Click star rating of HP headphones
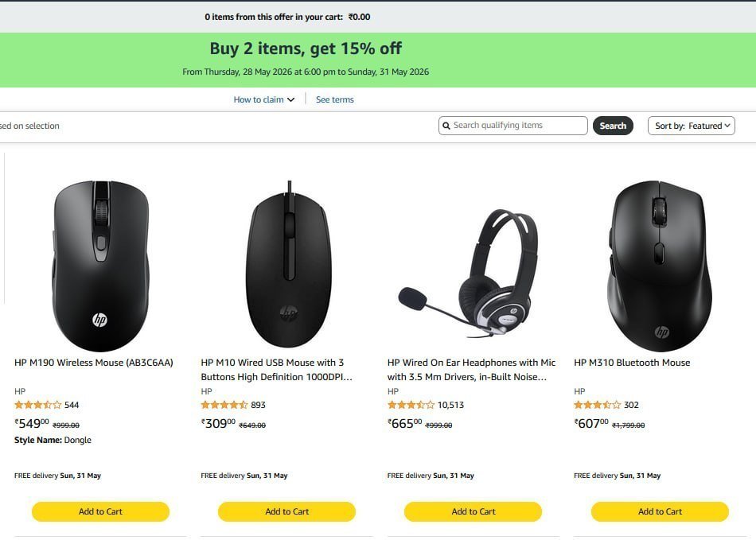756x540 pixels. 411,405
